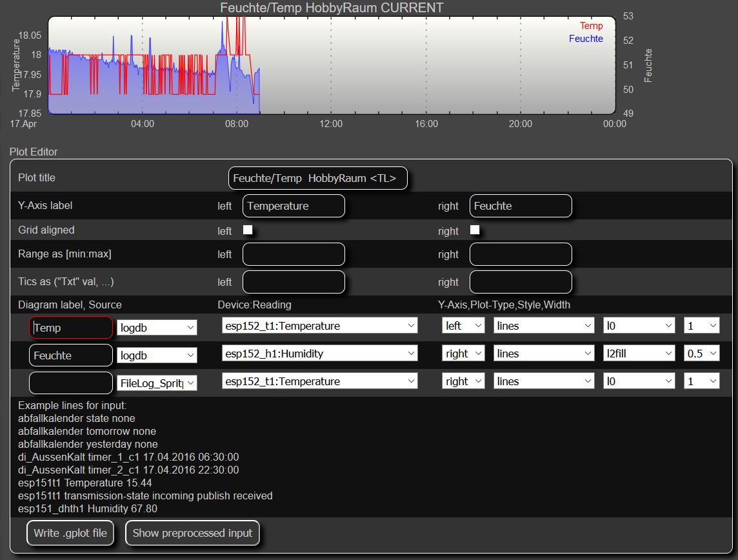Expand the l2fill style dropdown

(x=639, y=354)
